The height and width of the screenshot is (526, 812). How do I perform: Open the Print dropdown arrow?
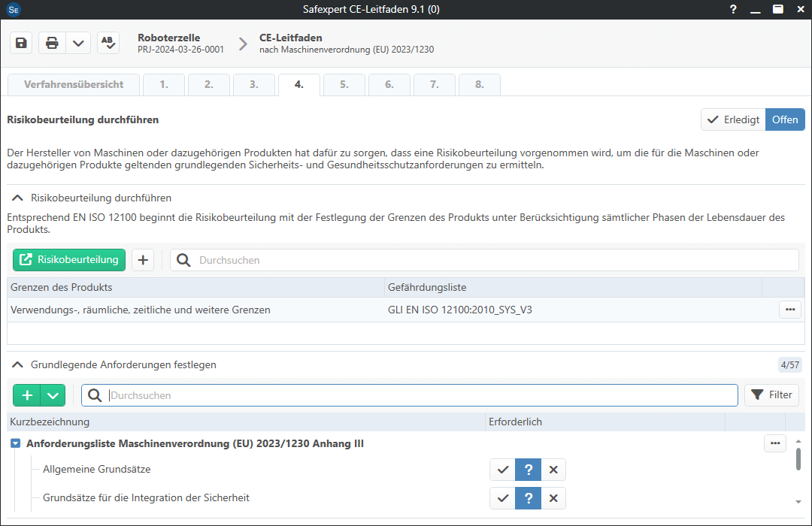tap(78, 43)
